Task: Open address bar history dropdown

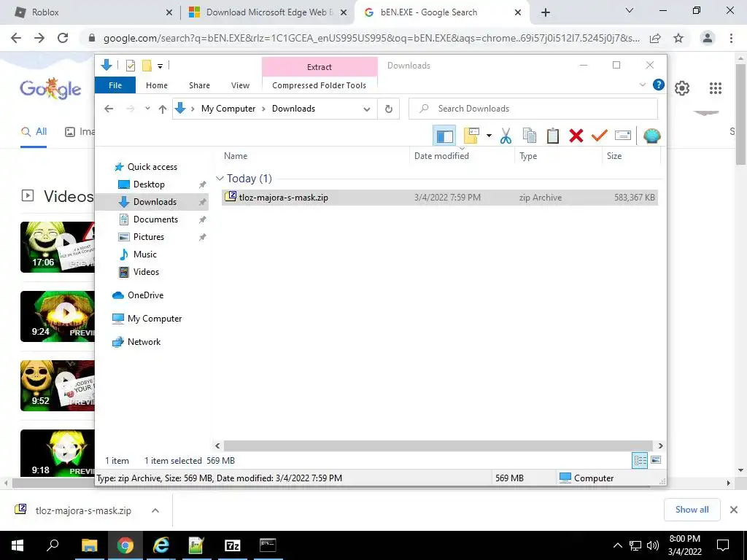Action: (366, 109)
